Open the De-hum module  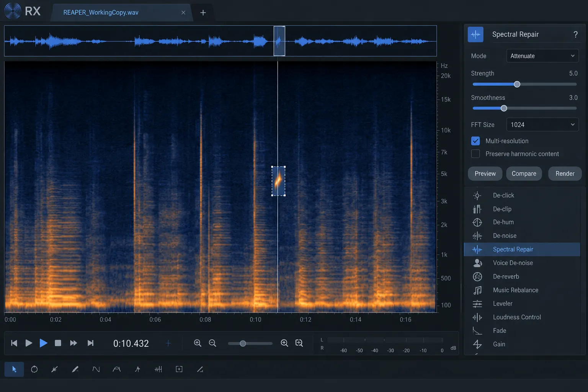522,222
